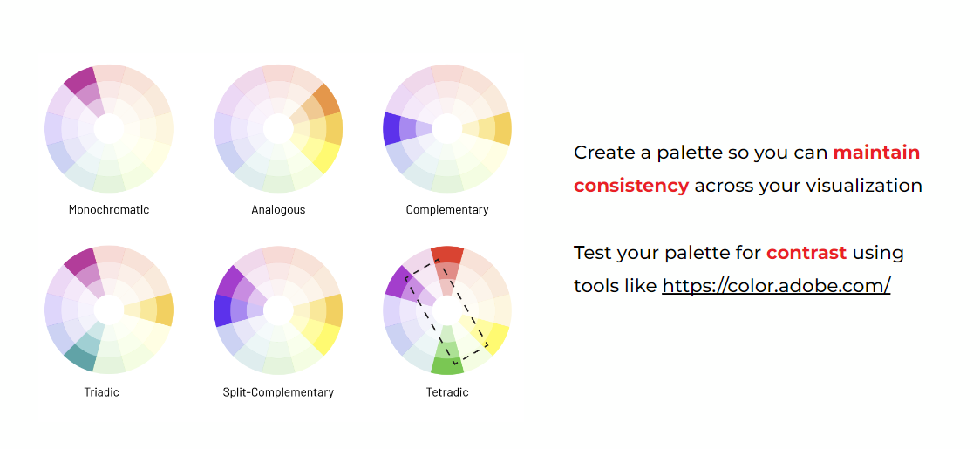Image resolution: width=980 pixels, height=449 pixels.
Task: Click the Split-Complementary label
Action: coord(278,392)
